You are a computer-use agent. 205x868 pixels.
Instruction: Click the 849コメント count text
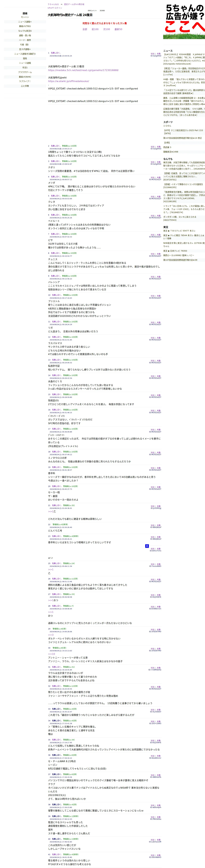92,11
